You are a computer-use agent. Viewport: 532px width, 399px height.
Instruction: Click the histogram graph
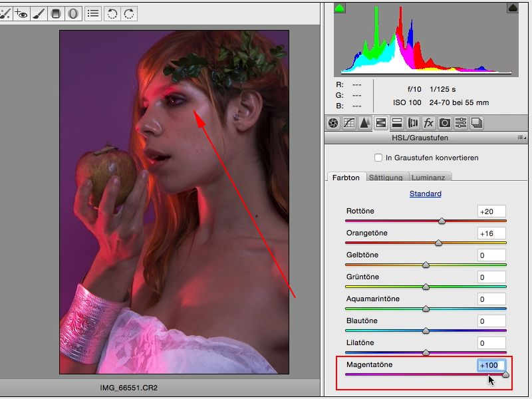426,40
